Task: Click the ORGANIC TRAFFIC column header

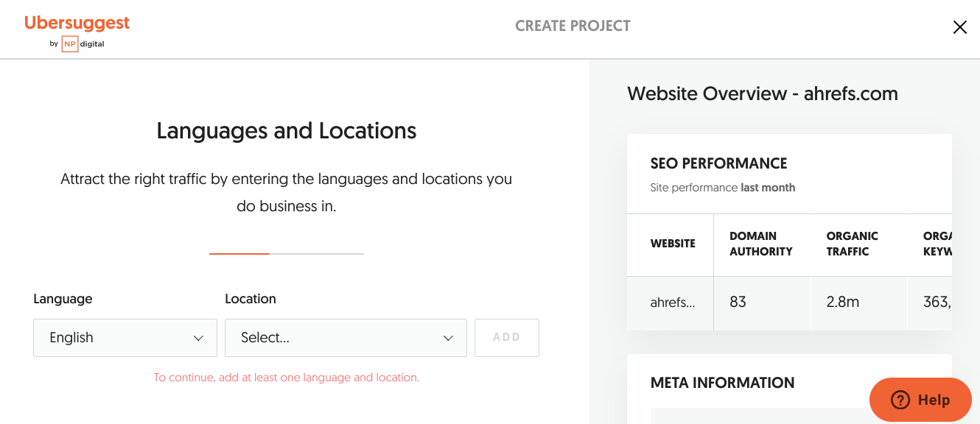Action: click(x=853, y=244)
